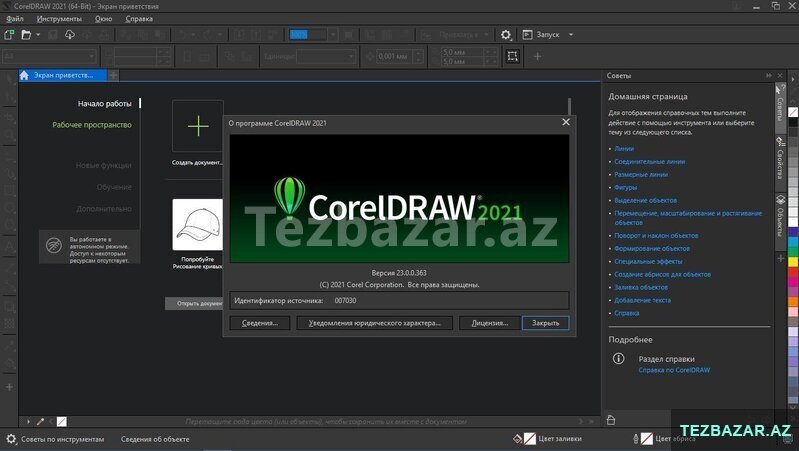The image size is (799, 451).
Task: Open the zoom level dropdown arrow
Action: pos(333,35)
